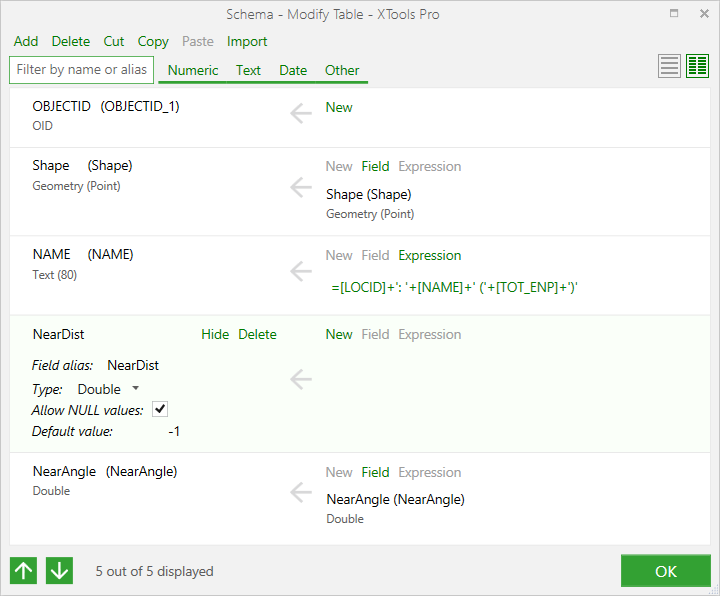Click the arrow icon in OBJECTID row

point(301,113)
